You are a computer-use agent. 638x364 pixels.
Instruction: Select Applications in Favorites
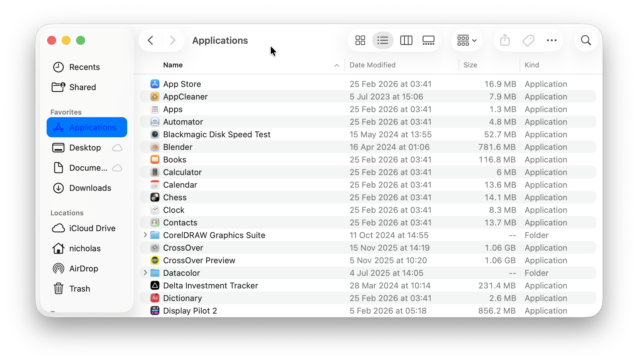(x=87, y=127)
